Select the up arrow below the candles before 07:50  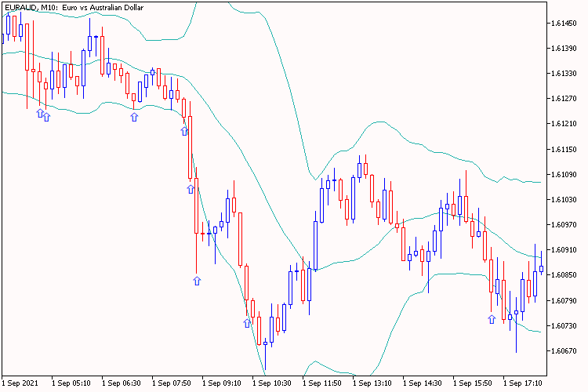pyautogui.click(x=134, y=117)
